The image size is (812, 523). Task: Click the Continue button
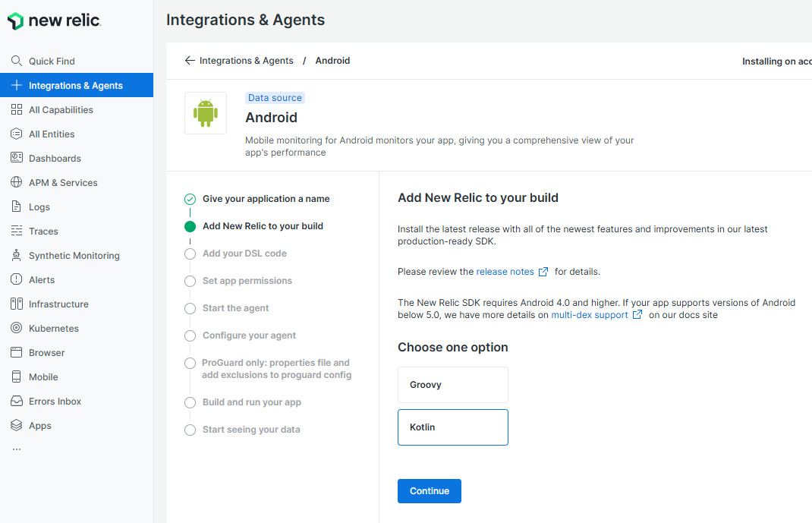pyautogui.click(x=430, y=491)
